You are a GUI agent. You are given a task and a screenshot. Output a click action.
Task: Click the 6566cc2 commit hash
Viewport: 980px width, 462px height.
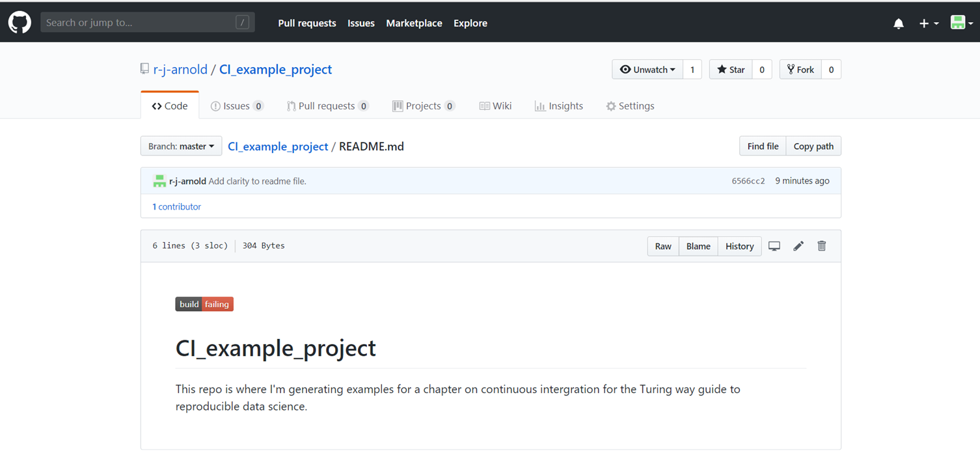(748, 181)
